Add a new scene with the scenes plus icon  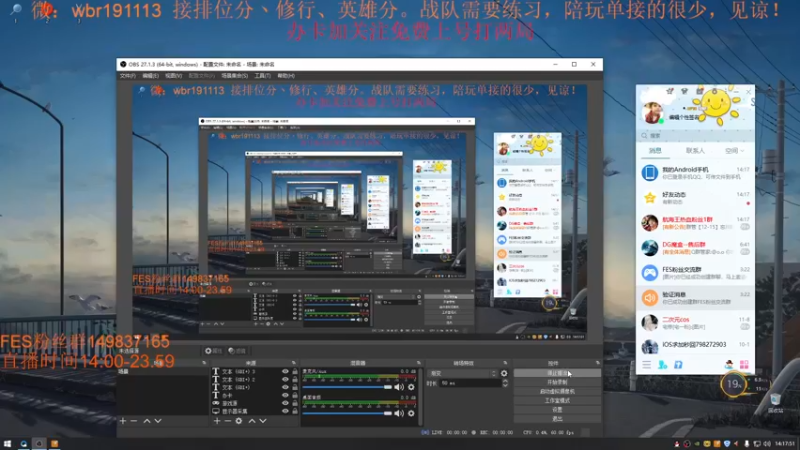pos(122,421)
